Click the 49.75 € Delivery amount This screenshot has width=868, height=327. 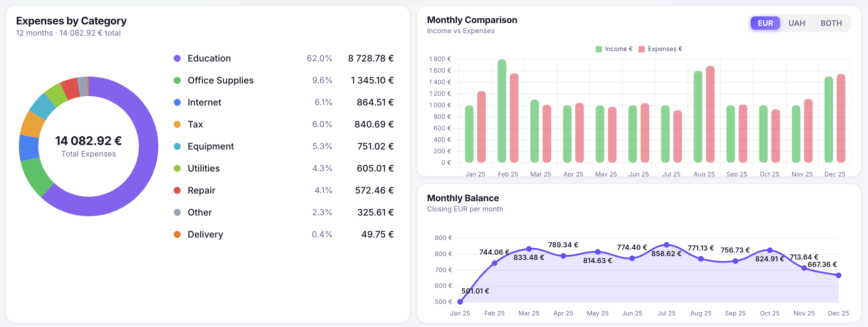coord(377,234)
